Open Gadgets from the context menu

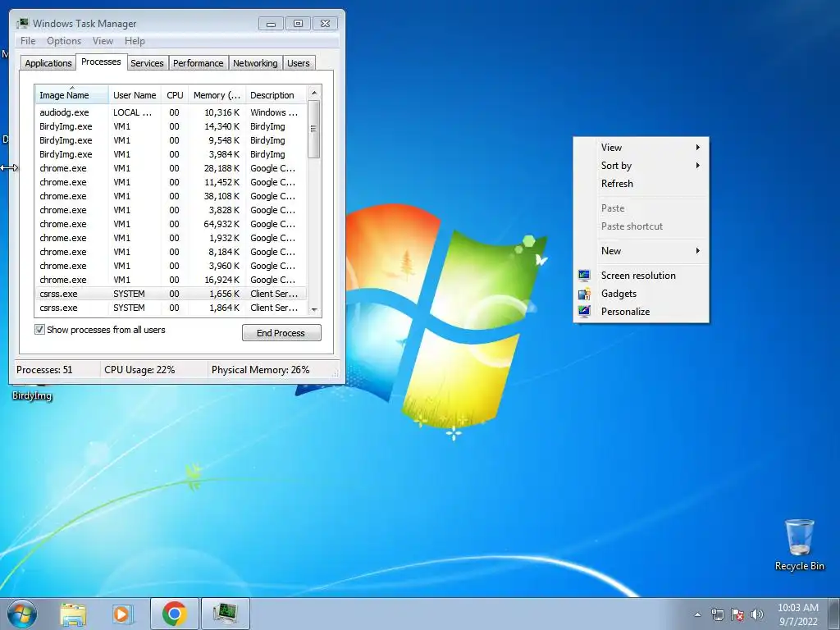point(641,294)
